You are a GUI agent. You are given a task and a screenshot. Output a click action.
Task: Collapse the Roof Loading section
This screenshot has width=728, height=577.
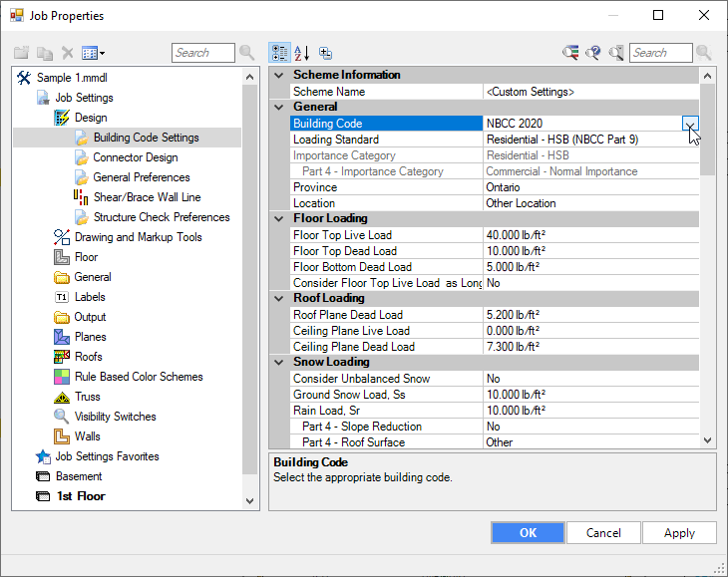[279, 298]
